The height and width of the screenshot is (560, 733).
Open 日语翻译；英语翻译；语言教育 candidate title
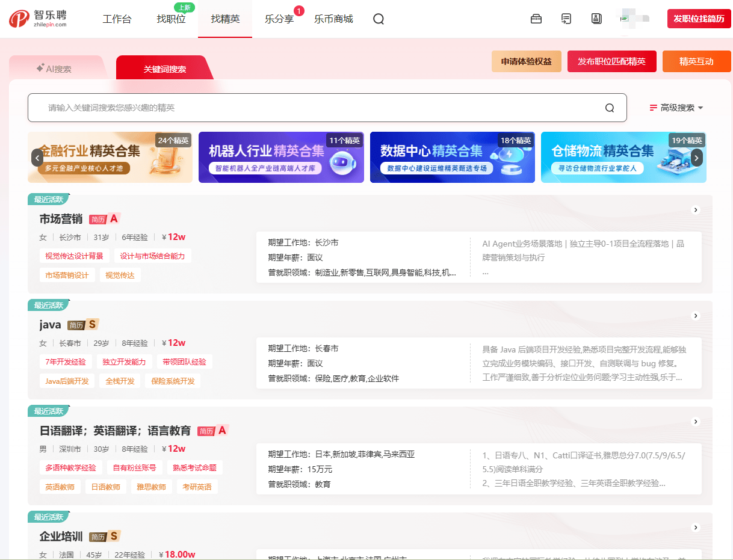(x=115, y=431)
